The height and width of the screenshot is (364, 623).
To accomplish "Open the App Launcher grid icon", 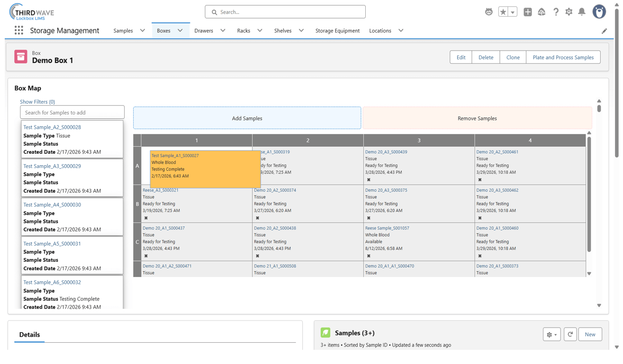I will (19, 30).
